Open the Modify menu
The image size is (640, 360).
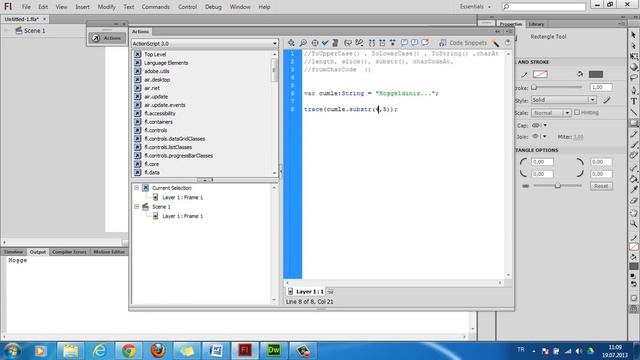107,7
